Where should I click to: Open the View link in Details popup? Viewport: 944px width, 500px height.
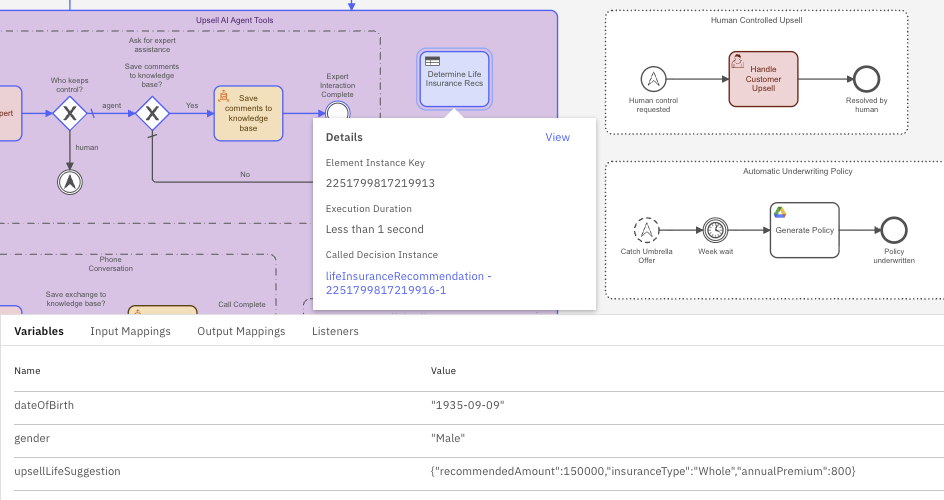[x=557, y=137]
